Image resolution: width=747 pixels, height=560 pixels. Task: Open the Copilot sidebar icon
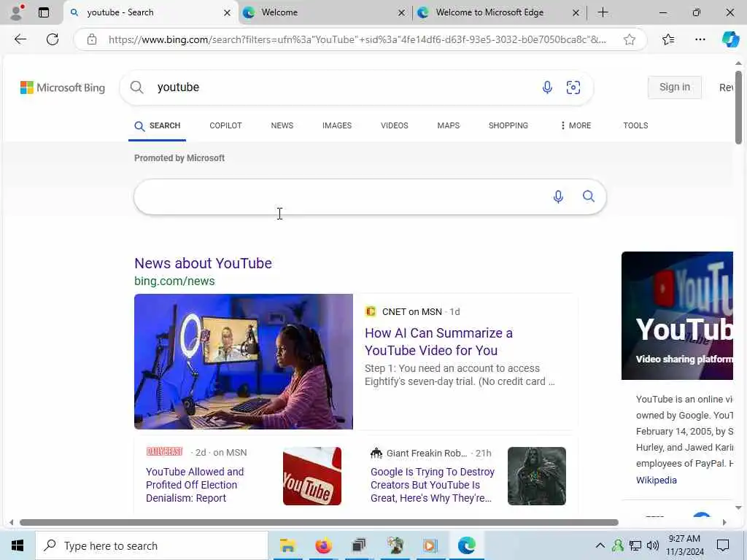(729, 39)
